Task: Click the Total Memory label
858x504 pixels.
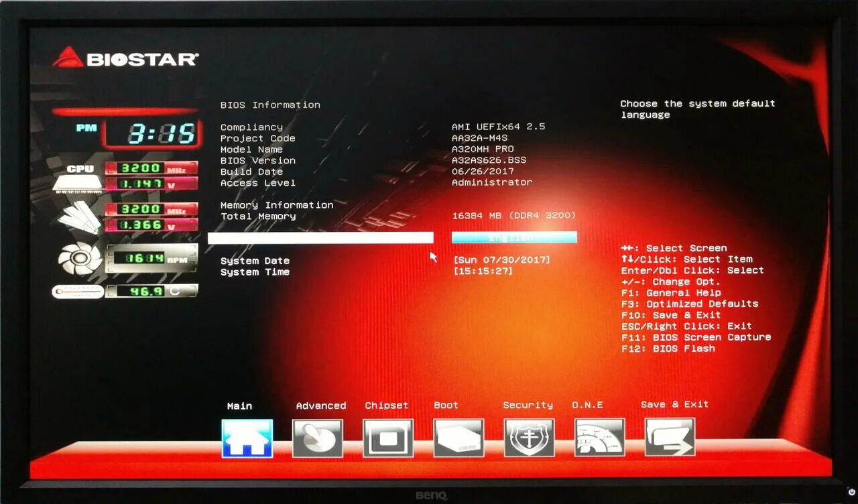Action: pos(258,216)
